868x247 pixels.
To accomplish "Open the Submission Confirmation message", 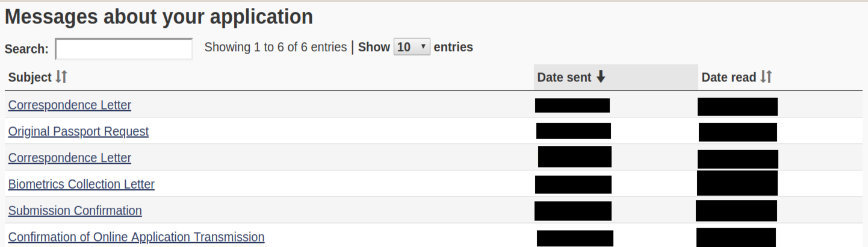I will click(x=75, y=211).
